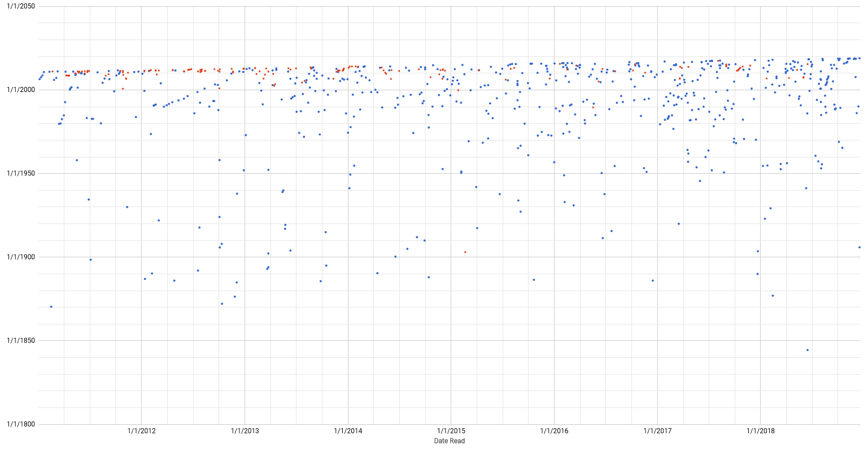Image resolution: width=868 pixels, height=452 pixels.
Task: Click the 1/1/1900 y-axis label
Action: (20, 257)
